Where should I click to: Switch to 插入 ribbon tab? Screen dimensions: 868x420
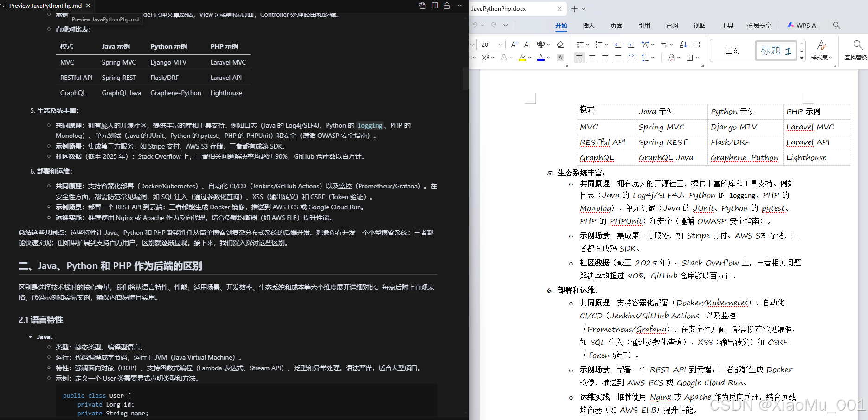[x=589, y=26]
